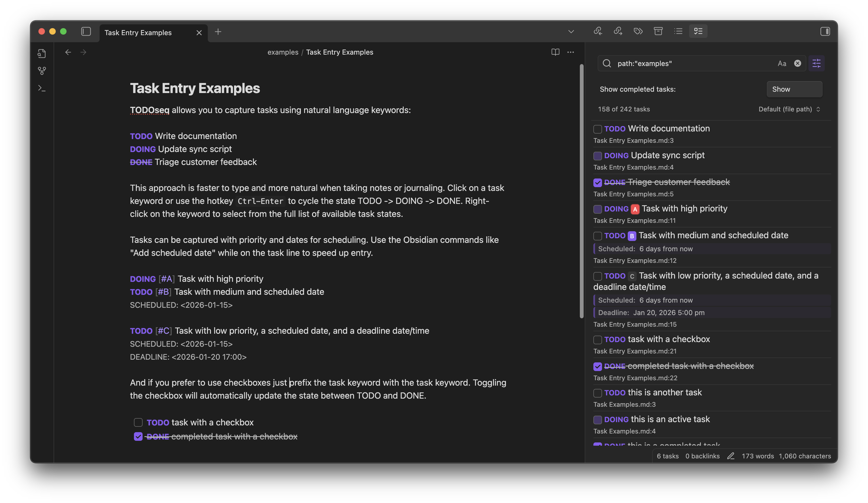Open the 'examples' breadcrumb folder link
The width and height of the screenshot is (868, 503).
pyautogui.click(x=283, y=52)
